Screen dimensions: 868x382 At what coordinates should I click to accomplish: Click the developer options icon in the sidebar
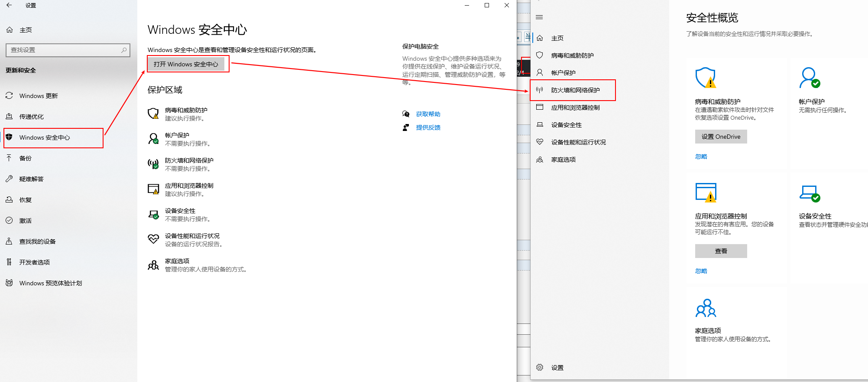[9, 262]
